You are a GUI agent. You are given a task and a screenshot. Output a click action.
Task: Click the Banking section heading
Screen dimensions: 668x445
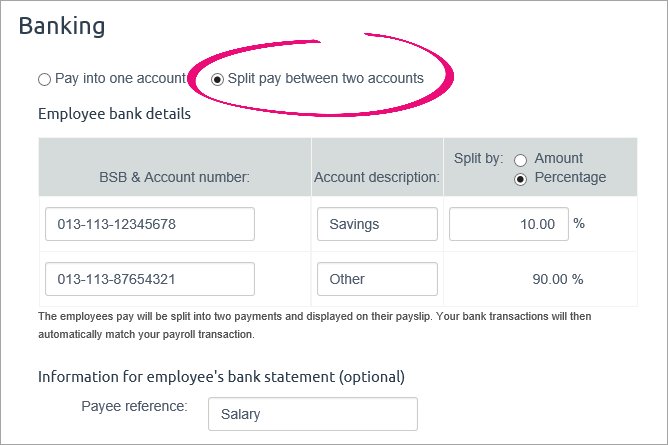pos(62,26)
